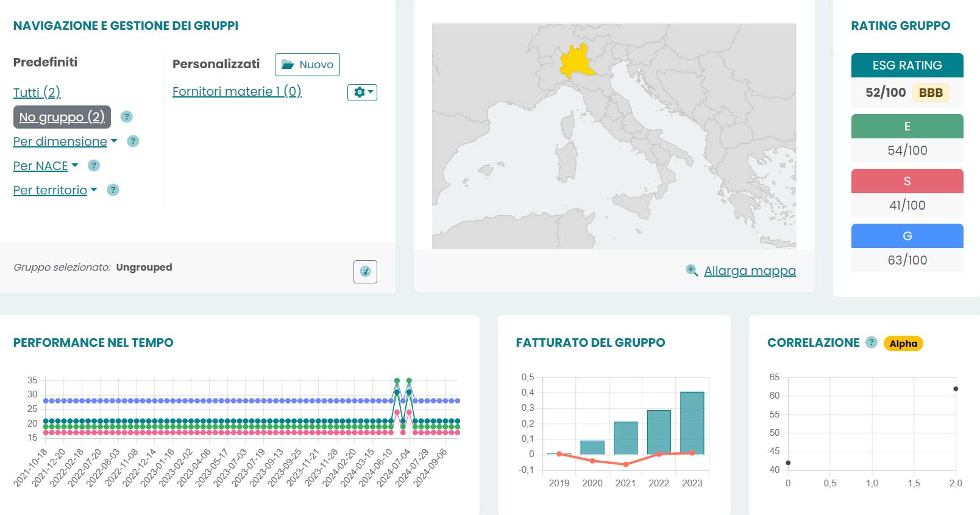Open Fornitori materie 1 custom group

point(236,91)
